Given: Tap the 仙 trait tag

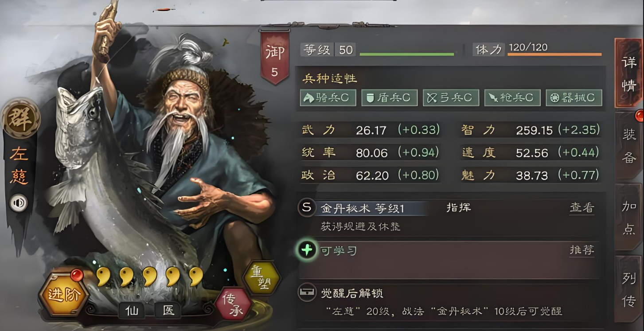Looking at the screenshot, I should [131, 311].
